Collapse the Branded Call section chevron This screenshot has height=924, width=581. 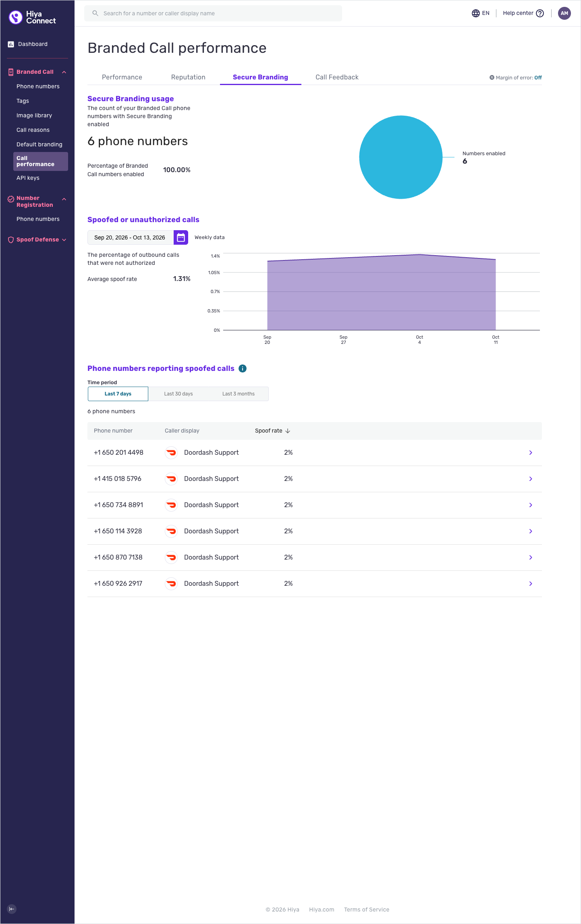[x=64, y=72]
